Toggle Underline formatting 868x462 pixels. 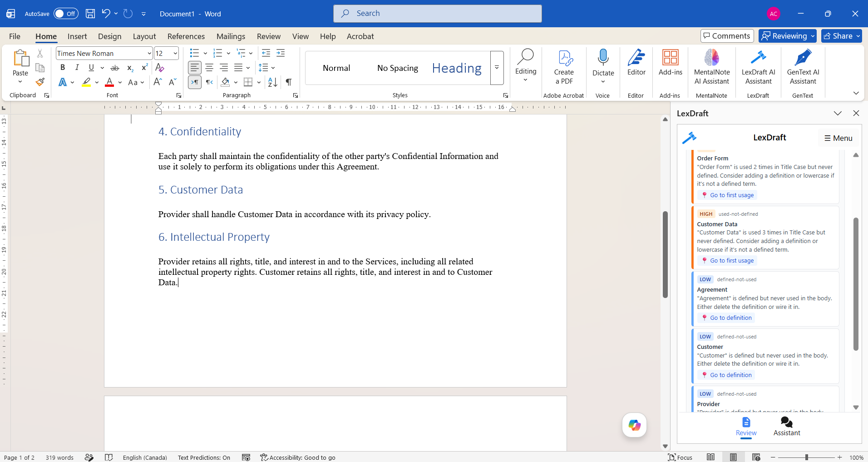(91, 68)
